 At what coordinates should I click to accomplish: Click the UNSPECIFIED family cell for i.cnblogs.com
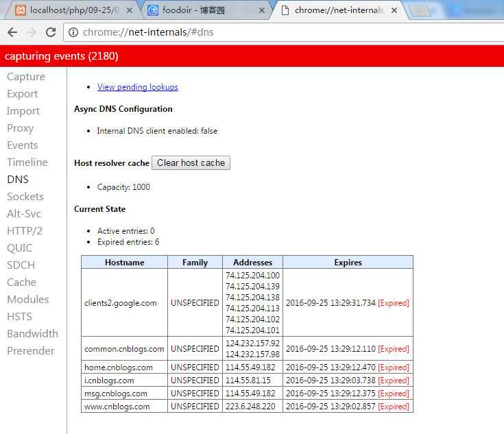point(195,381)
